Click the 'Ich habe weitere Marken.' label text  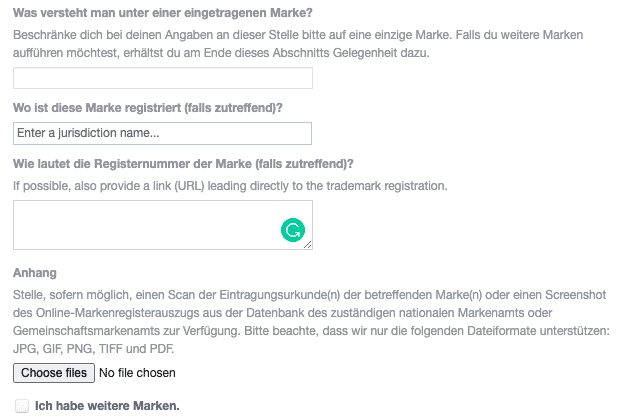click(x=107, y=406)
